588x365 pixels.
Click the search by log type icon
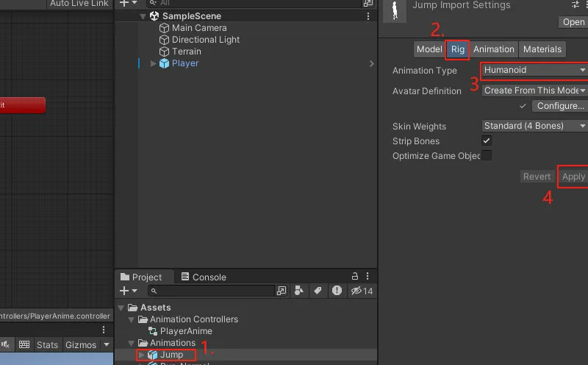click(337, 291)
